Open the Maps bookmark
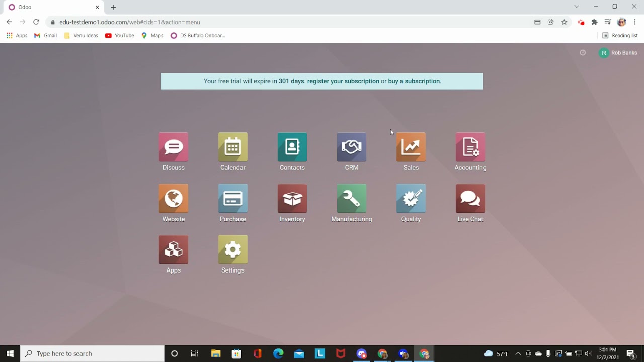 tap(152, 36)
